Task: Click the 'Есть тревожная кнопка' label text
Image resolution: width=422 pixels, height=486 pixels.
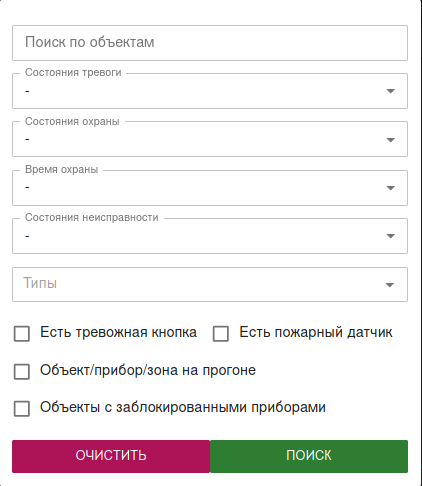Action: pyautogui.click(x=118, y=333)
